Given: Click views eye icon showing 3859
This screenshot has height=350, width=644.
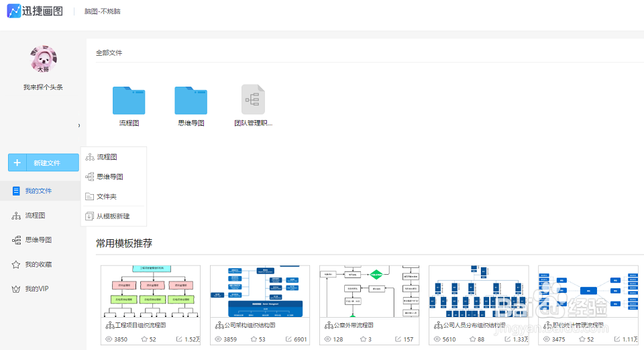Looking at the screenshot, I should (218, 339).
